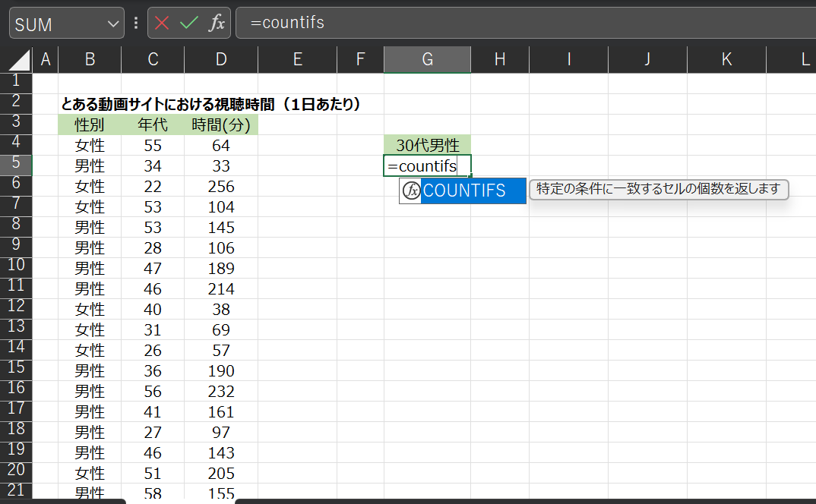Click the Insert Function fx icon

[218, 22]
